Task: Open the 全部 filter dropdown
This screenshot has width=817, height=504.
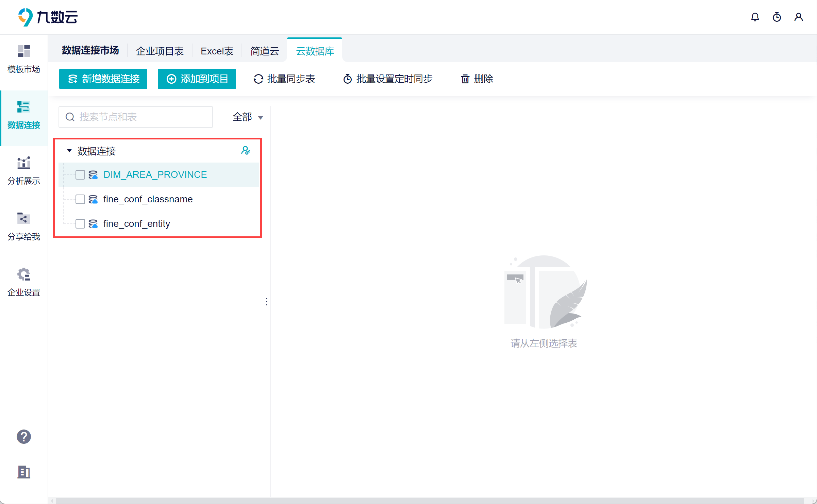Action: coord(248,117)
